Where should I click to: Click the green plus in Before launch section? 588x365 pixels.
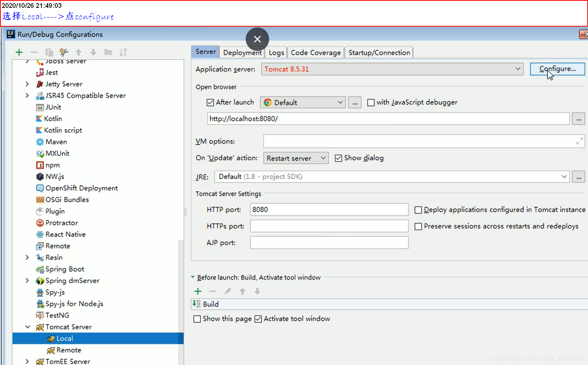198,291
